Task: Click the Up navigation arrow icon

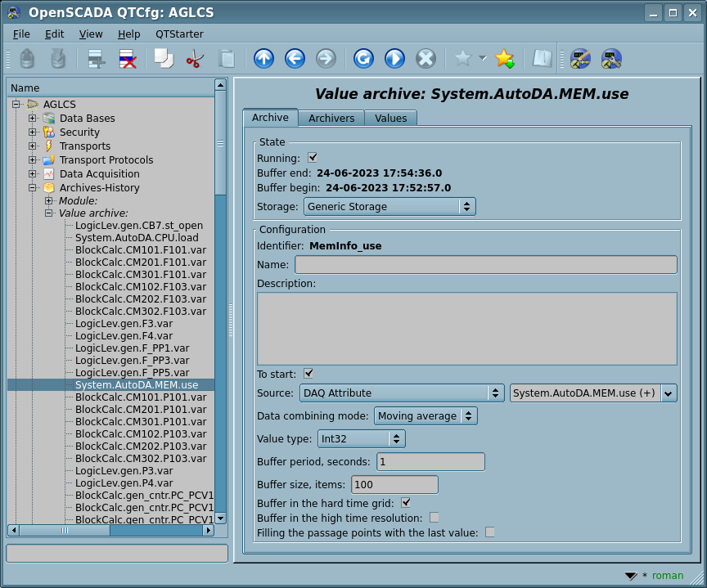Action: point(263,59)
